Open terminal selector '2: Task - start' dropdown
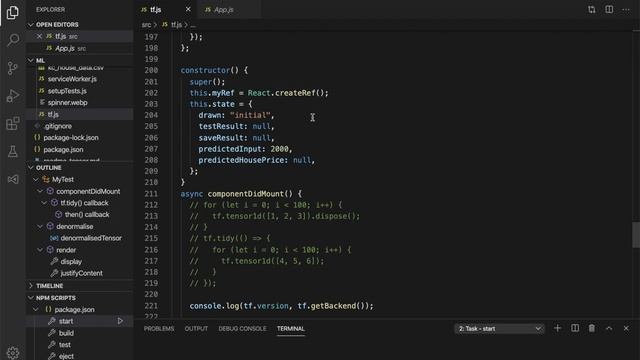Viewport: 640px width, 360px height. [x=499, y=329]
